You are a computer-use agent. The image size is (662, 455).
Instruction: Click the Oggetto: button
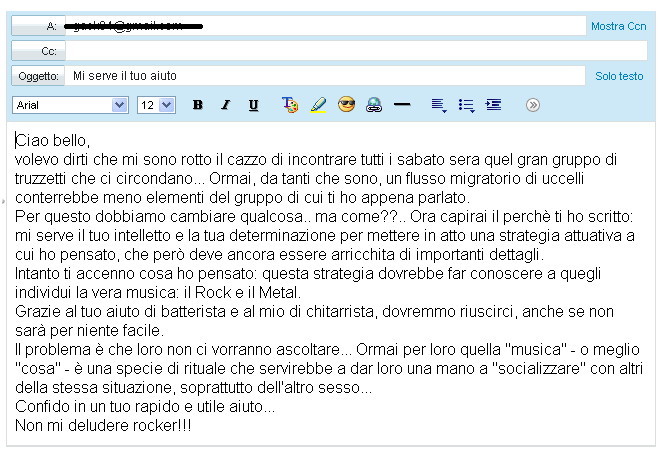pyautogui.click(x=38, y=76)
